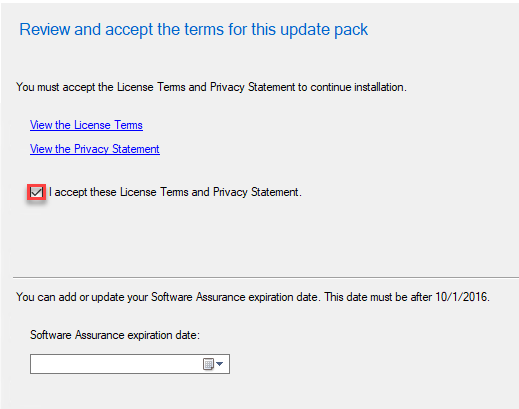Click the word 'License' in the terms link

coord(92,125)
